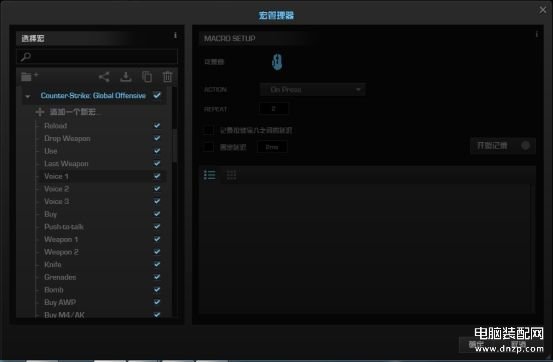Click the REPEAT count field
554x362 pixels.
pyautogui.click(x=274, y=109)
